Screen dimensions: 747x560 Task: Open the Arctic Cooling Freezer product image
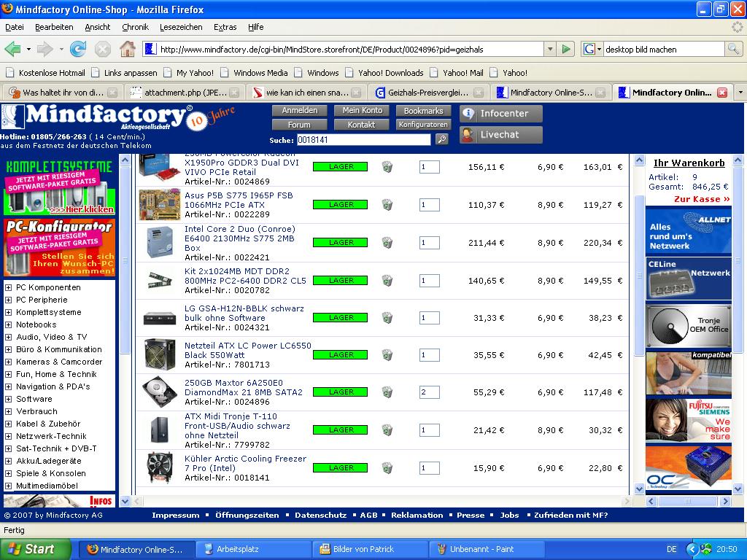tap(160, 468)
